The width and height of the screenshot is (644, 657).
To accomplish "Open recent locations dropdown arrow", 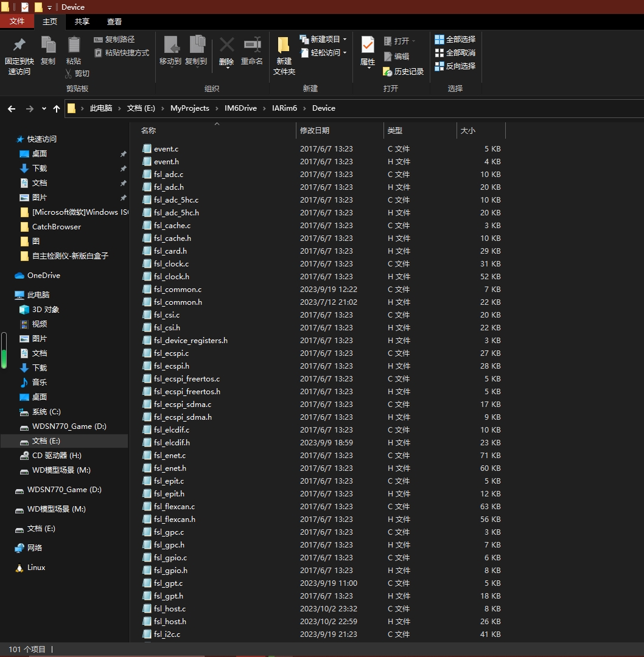I will [x=44, y=109].
